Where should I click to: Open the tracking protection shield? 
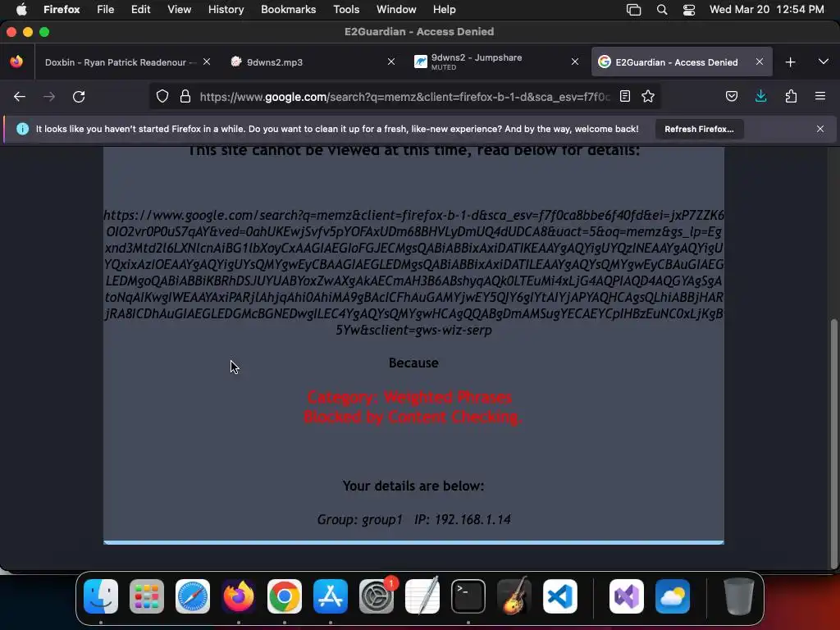click(x=162, y=97)
